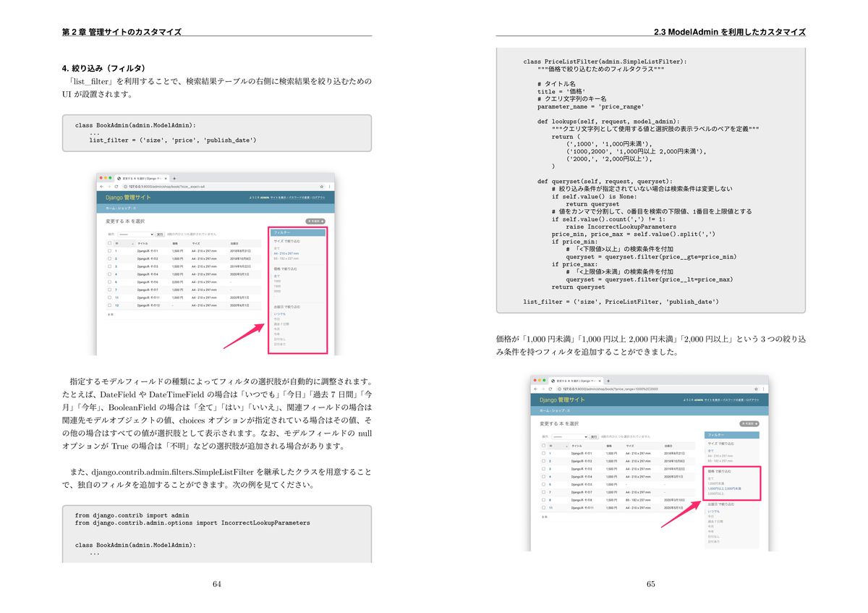Click 価格 column header in page 65 table
Image resolution: width=868 pixels, height=613 pixels.
609,446
